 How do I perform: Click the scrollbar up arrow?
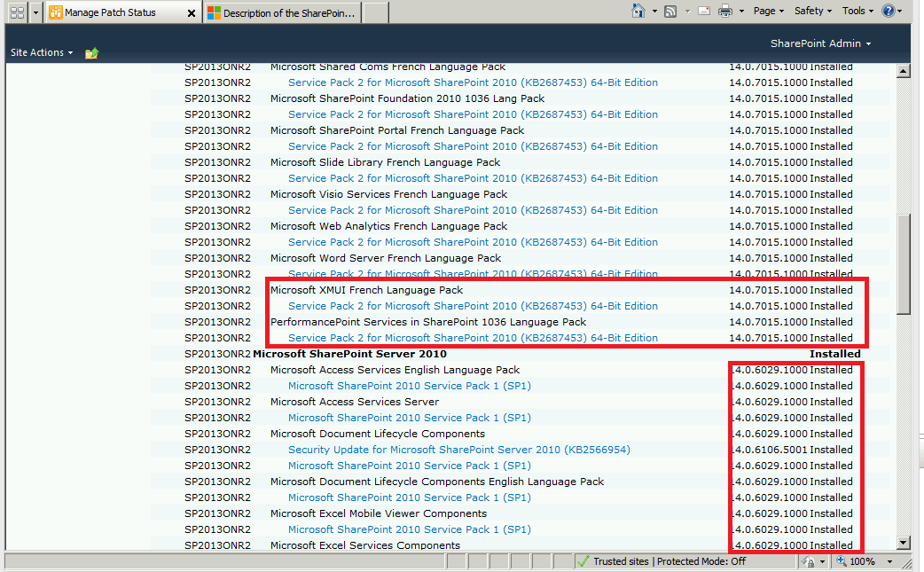pos(904,71)
